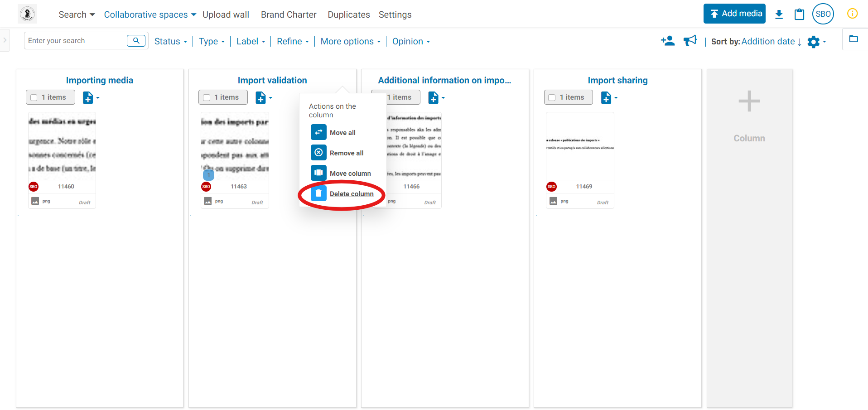Check the Importing media items checkbox
Viewport: 868px width, 410px height.
tap(34, 97)
